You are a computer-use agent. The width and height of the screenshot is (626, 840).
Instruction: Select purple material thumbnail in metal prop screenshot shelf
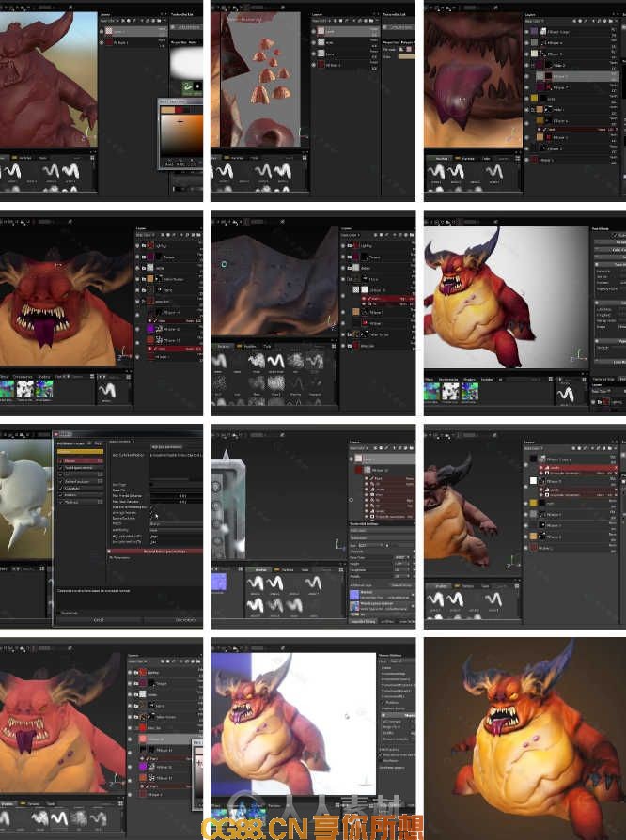(x=219, y=582)
